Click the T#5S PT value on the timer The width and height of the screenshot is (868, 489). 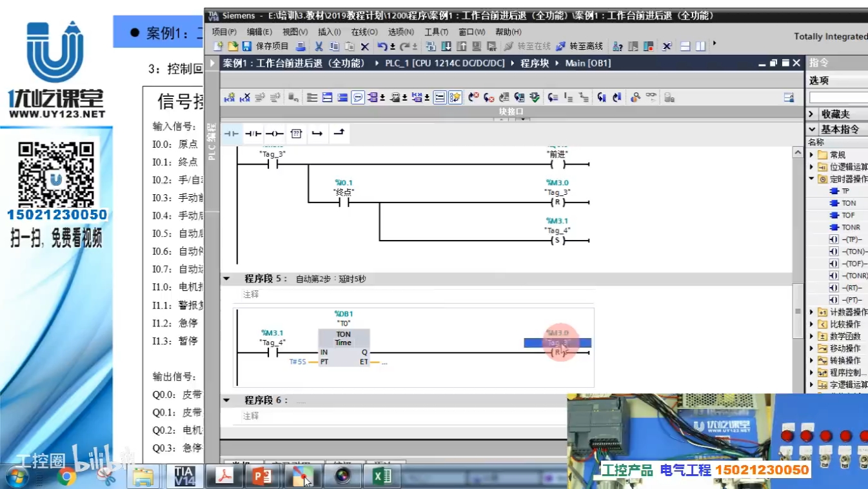(x=298, y=363)
